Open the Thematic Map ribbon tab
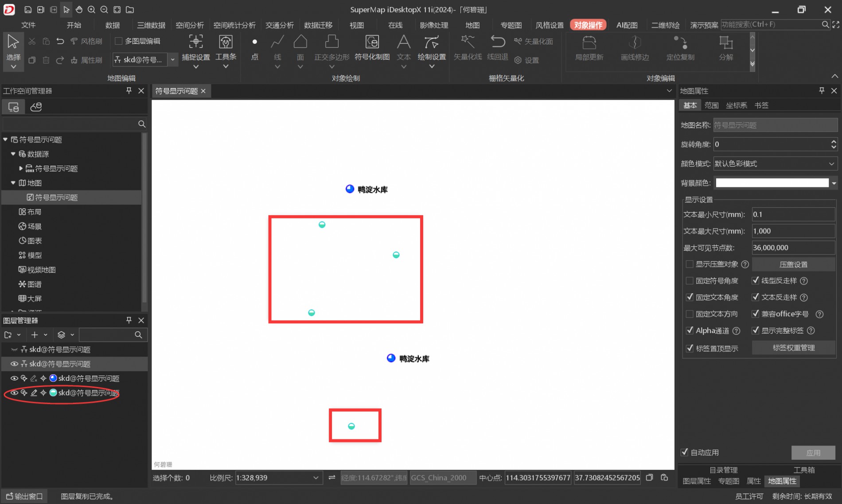The image size is (842, 504). click(x=511, y=25)
